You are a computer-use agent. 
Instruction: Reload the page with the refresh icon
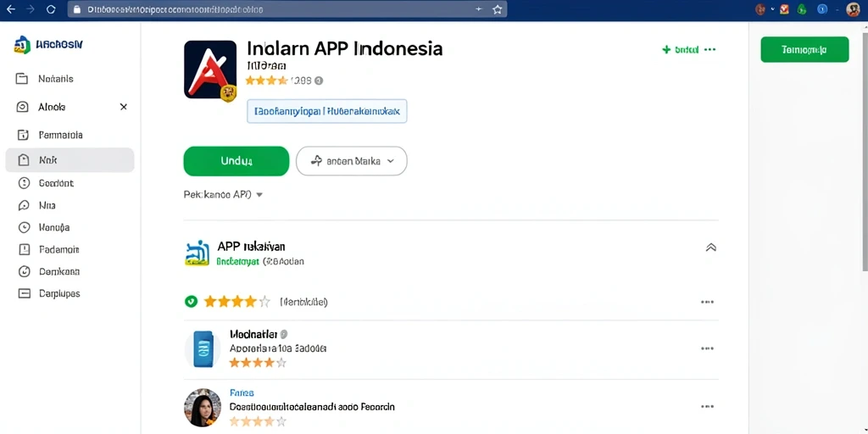click(x=51, y=9)
